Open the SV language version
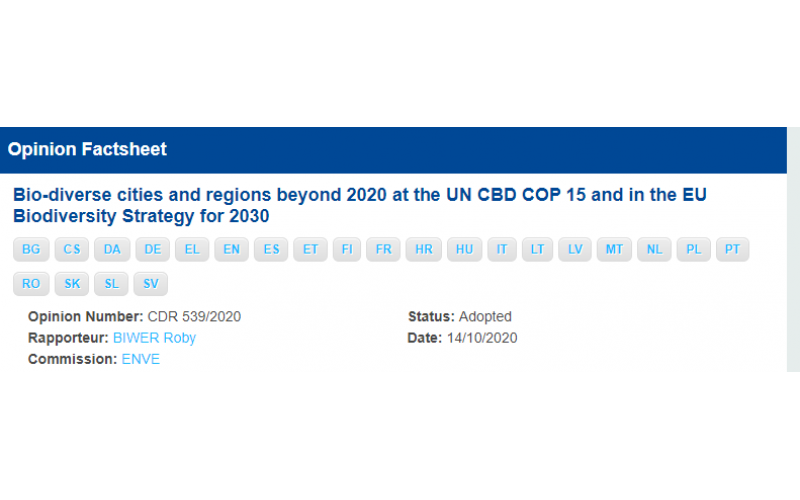This screenshot has height=500, width=800. pos(151,284)
